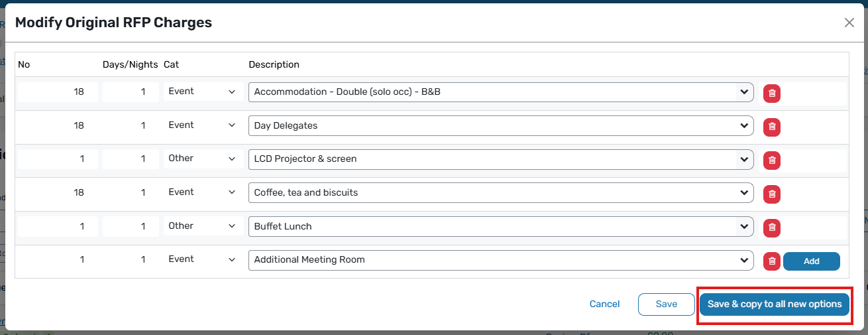The width and height of the screenshot is (868, 335).
Task: Click the Cancel link
Action: coord(604,304)
